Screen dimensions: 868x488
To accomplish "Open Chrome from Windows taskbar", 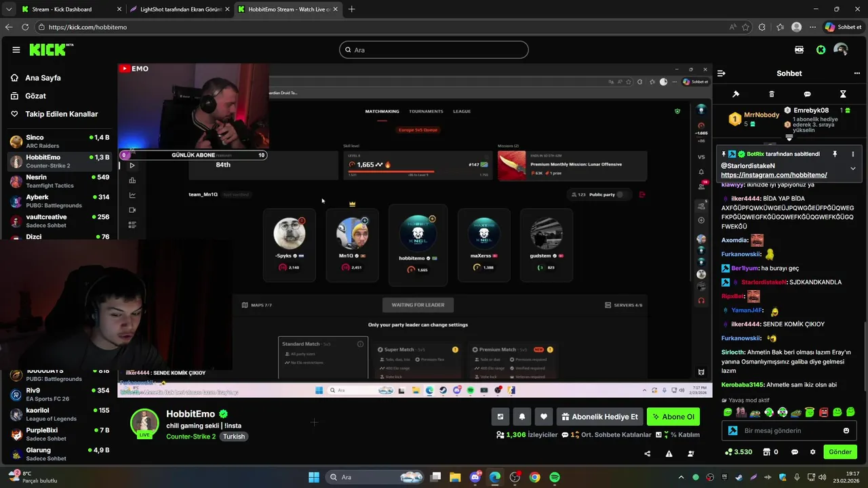I will click(535, 477).
